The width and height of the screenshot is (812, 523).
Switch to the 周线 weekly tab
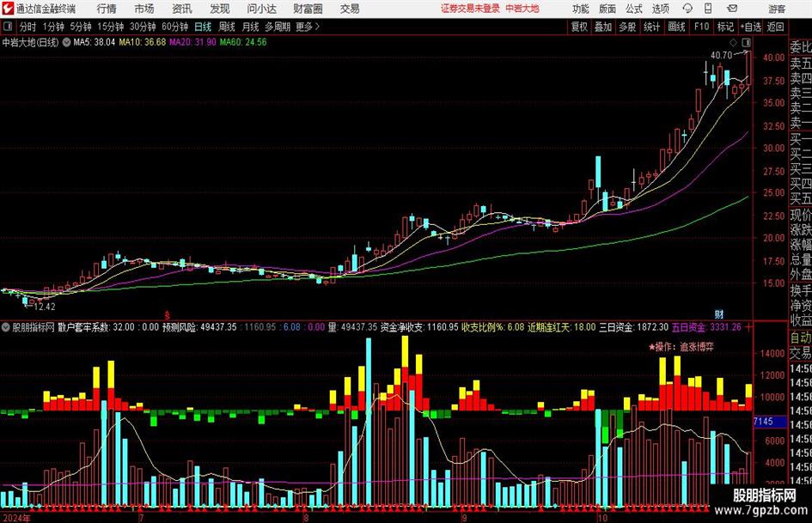coord(227,27)
